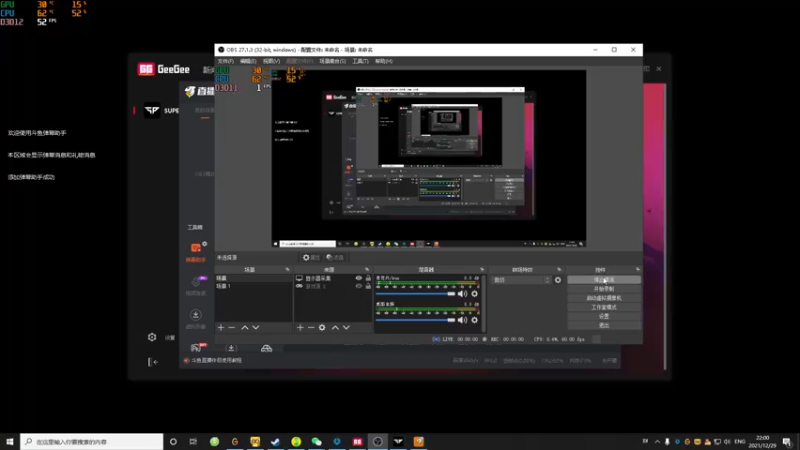Select the 场景 1 scene row
800x450 pixels.
coord(254,286)
